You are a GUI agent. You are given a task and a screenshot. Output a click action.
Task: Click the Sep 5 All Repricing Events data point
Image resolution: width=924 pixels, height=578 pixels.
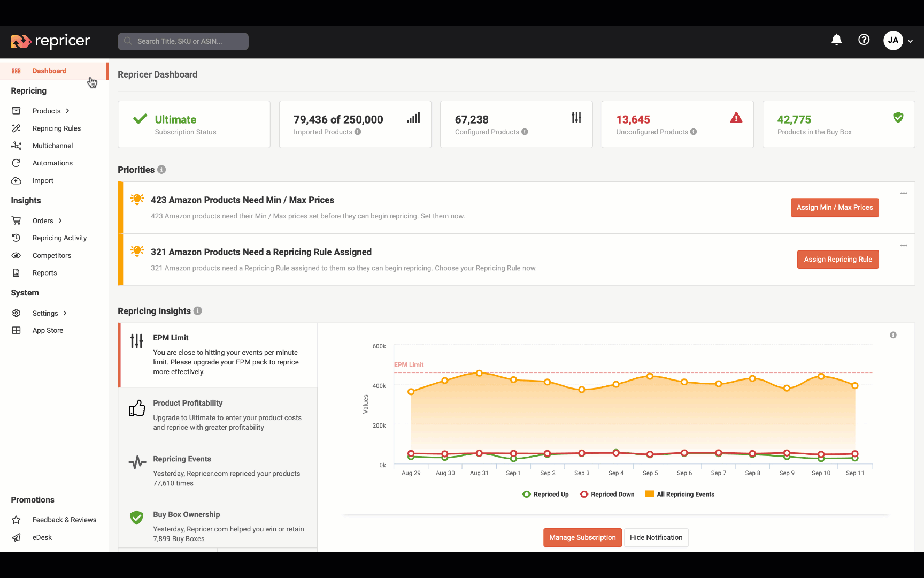coord(650,376)
